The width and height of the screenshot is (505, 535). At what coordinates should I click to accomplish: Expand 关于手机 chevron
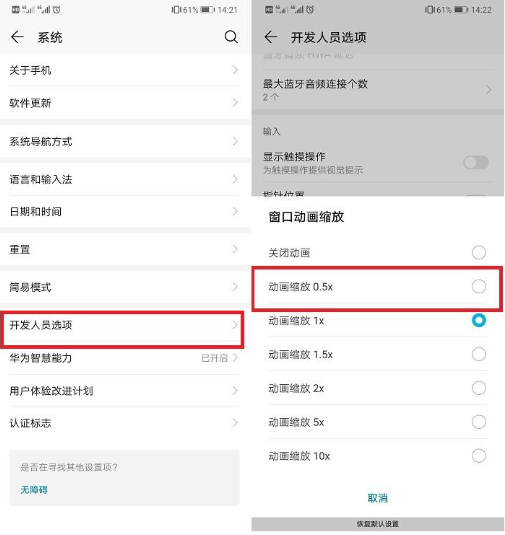pyautogui.click(x=235, y=70)
